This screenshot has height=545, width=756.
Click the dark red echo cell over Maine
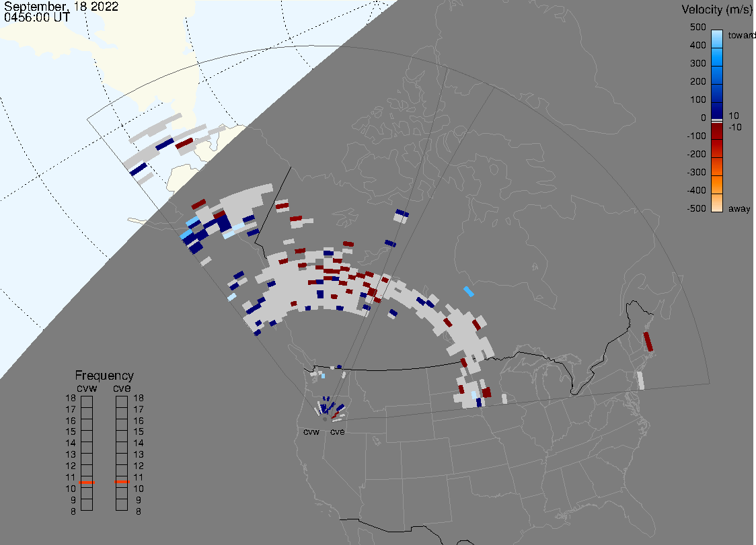click(648, 341)
